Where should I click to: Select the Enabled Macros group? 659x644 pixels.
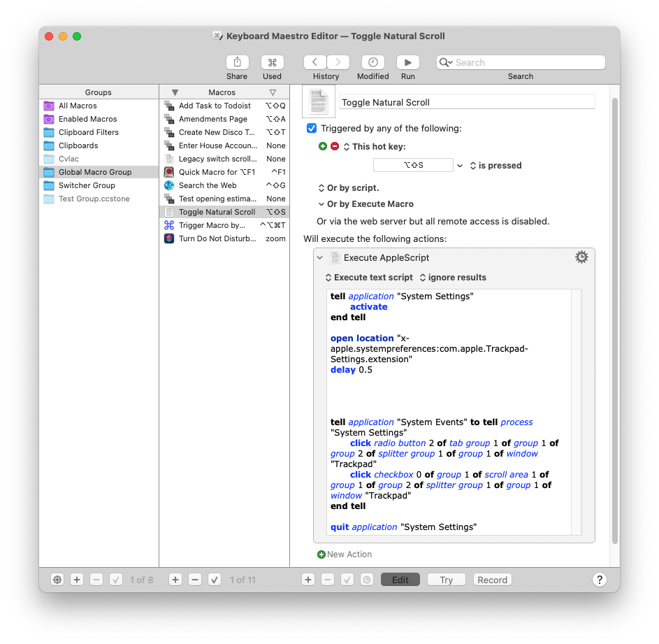click(x=99, y=119)
